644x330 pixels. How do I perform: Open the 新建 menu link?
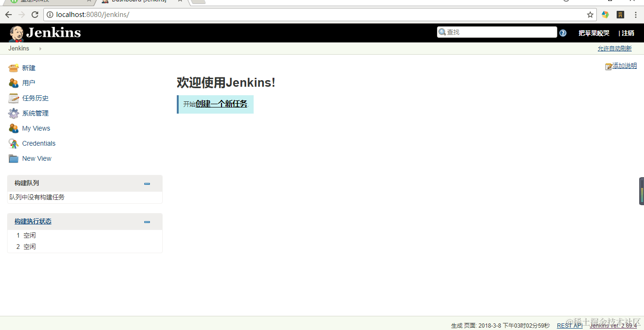coord(29,68)
